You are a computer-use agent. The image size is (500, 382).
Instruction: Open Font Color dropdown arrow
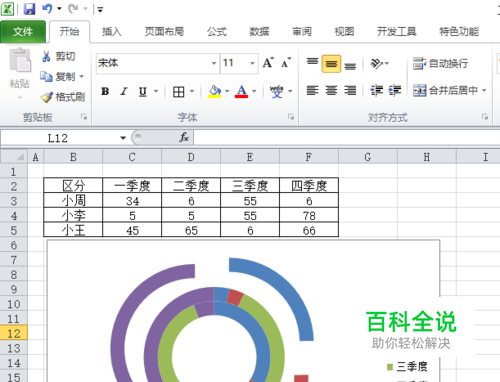[x=254, y=91]
